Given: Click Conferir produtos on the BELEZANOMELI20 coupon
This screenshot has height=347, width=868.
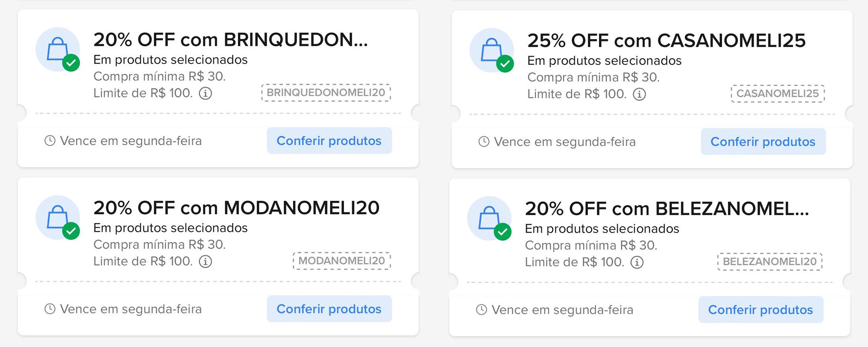Looking at the screenshot, I should coord(761,310).
